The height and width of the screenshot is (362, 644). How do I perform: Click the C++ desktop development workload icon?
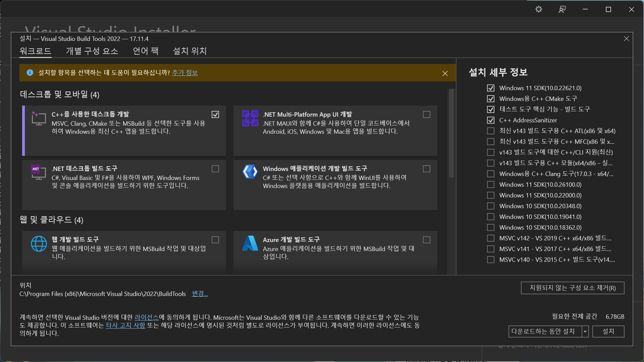(39, 118)
